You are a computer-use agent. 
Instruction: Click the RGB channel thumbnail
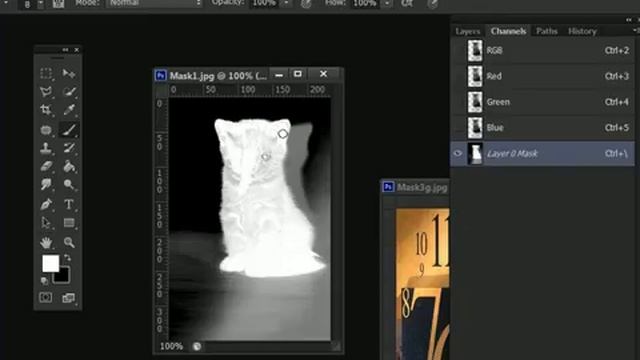[475, 51]
